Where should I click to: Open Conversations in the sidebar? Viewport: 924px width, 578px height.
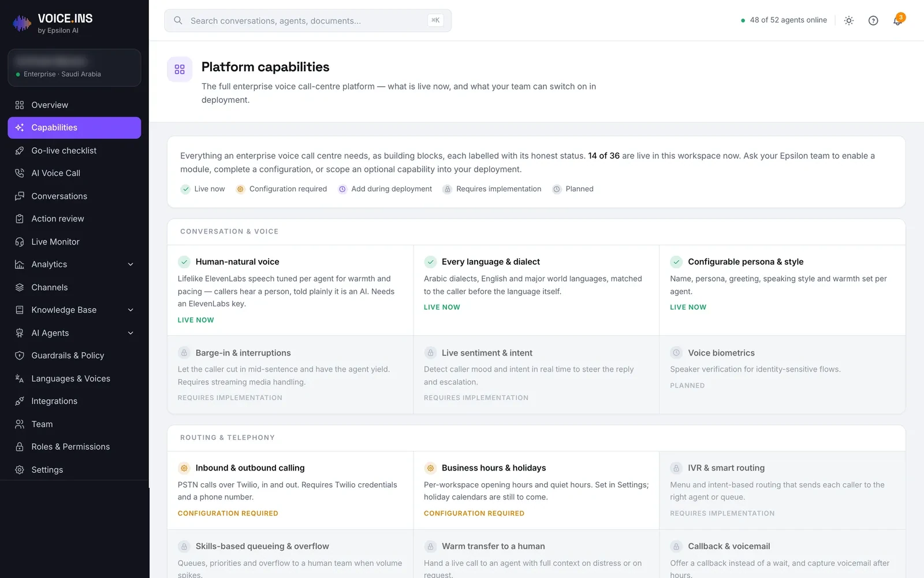click(x=74, y=197)
